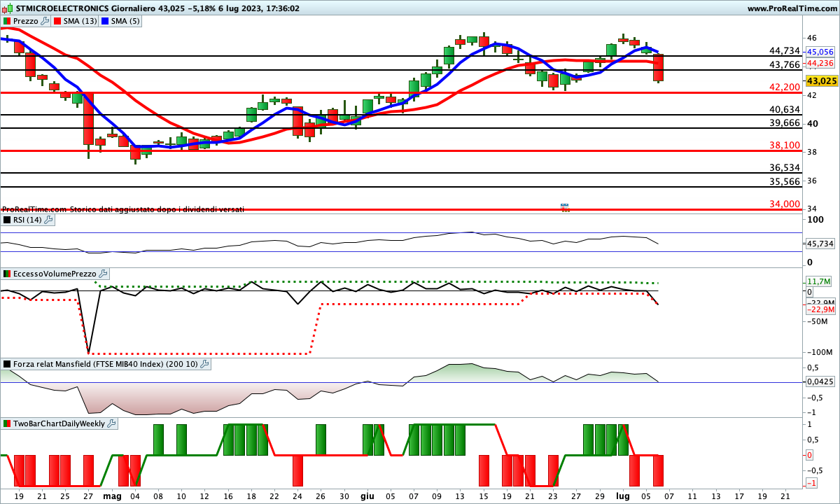Select the Prezzo panel label
This screenshot has width=840, height=504.
[26, 21]
